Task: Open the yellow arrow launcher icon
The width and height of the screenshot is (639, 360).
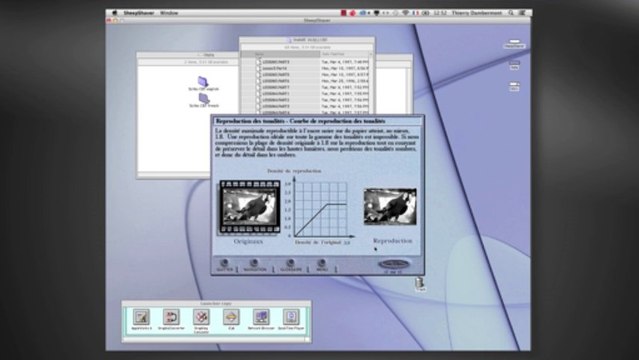Action: pyautogui.click(x=231, y=317)
